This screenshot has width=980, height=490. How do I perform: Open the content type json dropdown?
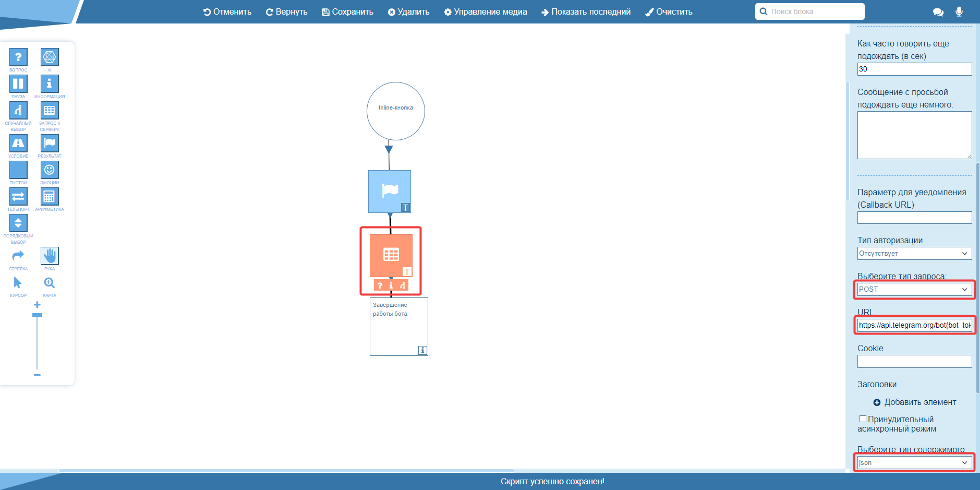click(914, 463)
